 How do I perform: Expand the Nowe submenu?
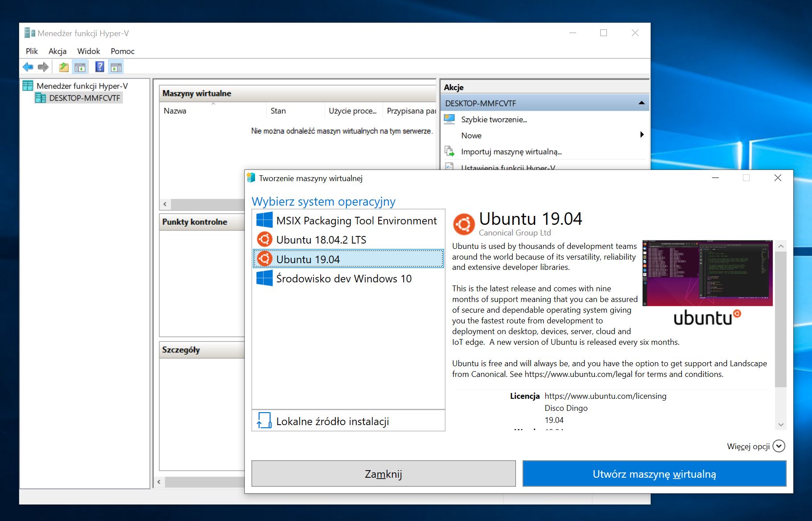(x=642, y=134)
